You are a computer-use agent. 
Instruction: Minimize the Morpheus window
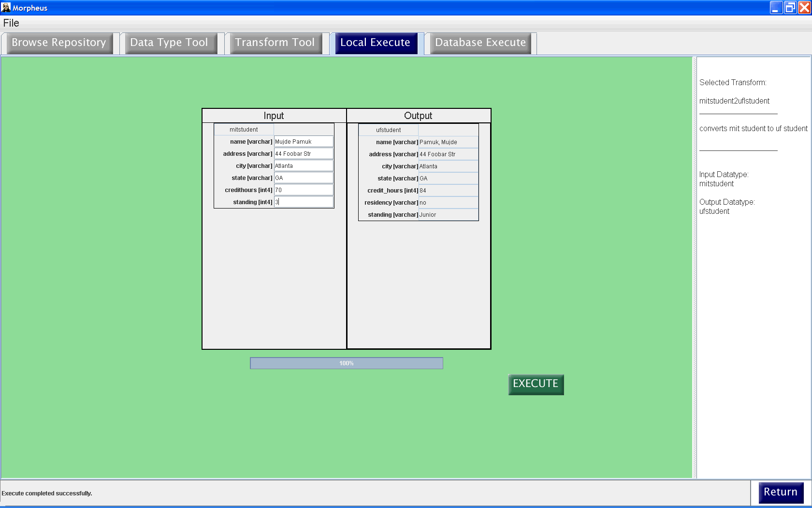(776, 8)
